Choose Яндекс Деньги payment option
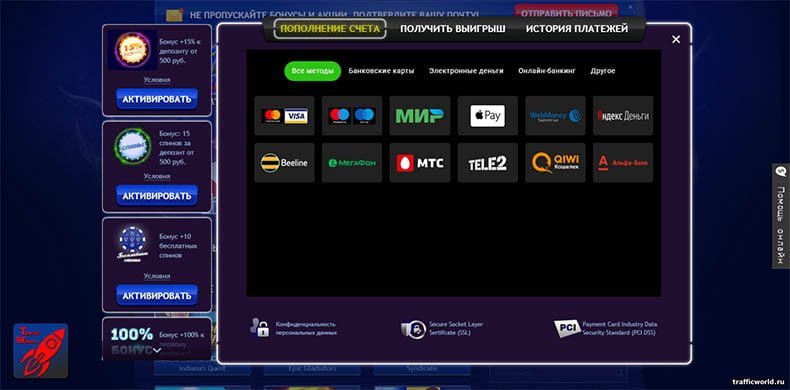 623,116
